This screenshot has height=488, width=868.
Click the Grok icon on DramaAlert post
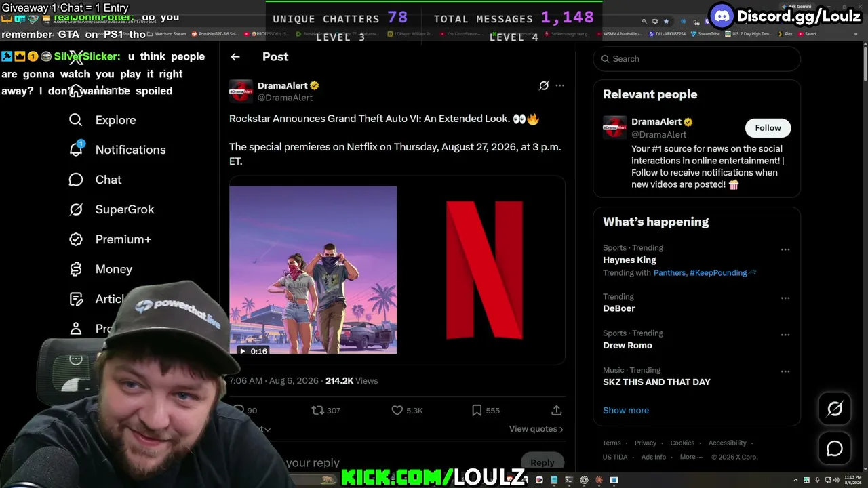[544, 85]
